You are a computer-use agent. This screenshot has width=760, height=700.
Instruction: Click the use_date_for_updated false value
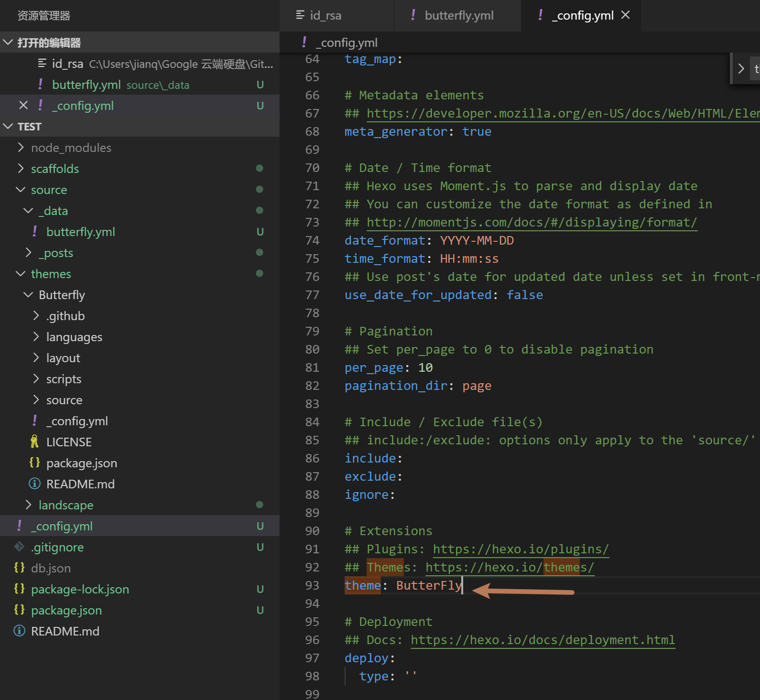[524, 295]
